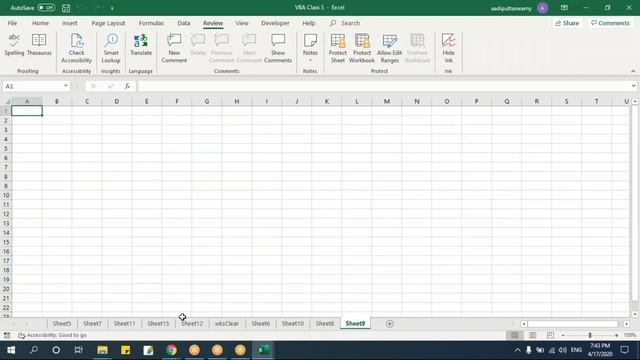Click the Hide Ink button
This screenshot has width=640, height=360.
pyautogui.click(x=448, y=49)
